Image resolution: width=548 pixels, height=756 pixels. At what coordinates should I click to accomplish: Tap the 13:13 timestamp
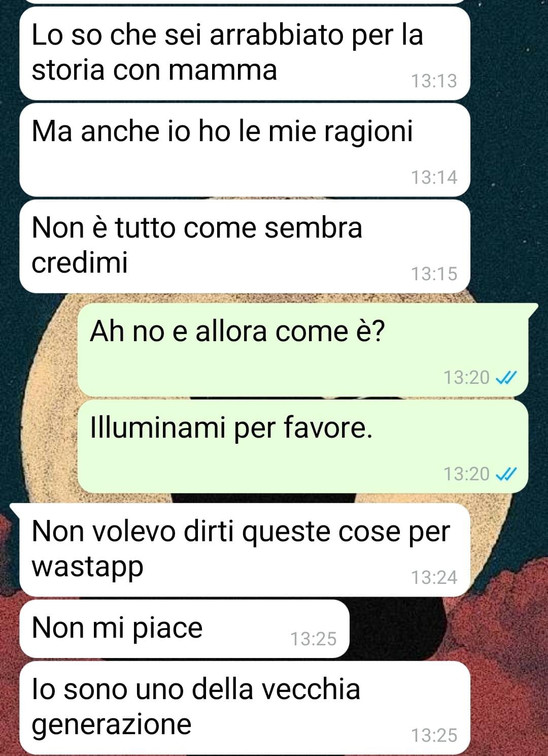tap(434, 81)
